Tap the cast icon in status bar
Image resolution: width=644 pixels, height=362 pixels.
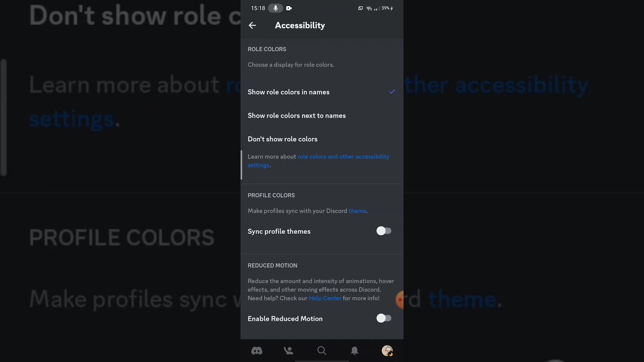click(361, 9)
